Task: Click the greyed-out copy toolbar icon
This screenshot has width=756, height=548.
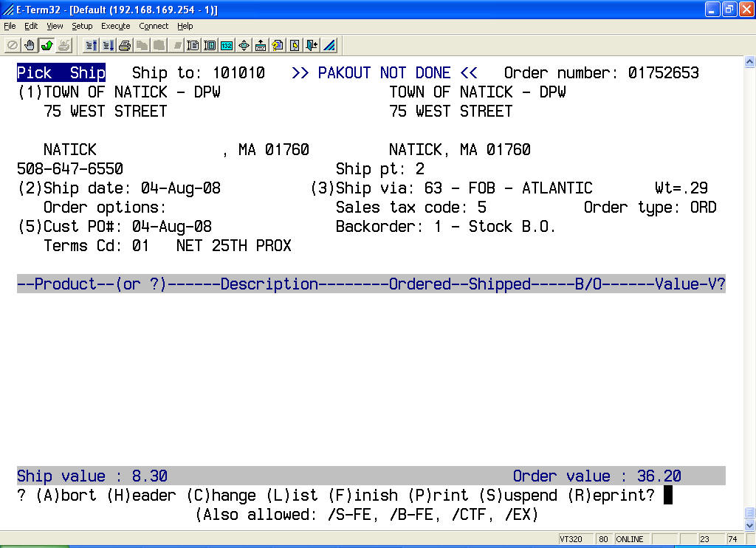Action: [142, 45]
